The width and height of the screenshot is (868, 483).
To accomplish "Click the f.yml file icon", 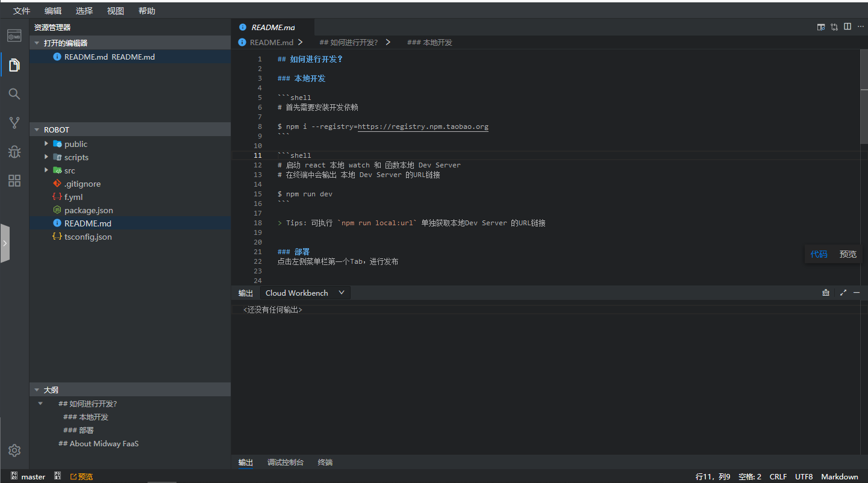I will click(x=57, y=197).
